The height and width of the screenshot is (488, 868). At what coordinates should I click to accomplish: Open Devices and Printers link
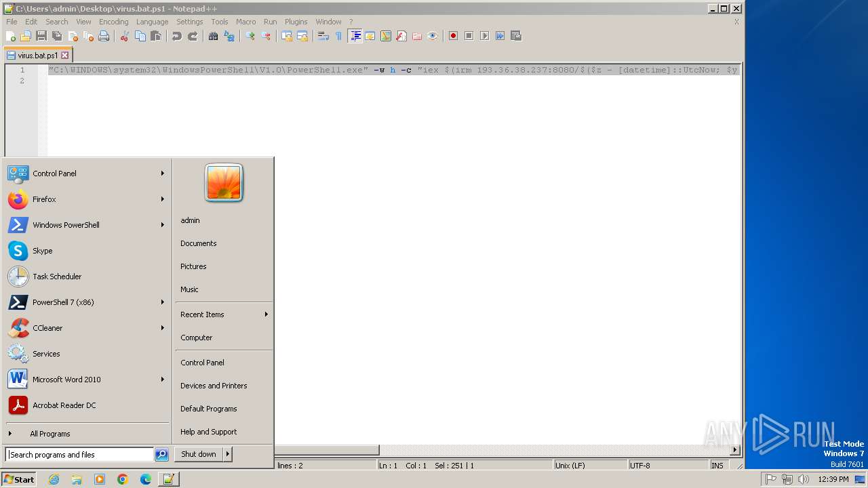click(214, 386)
